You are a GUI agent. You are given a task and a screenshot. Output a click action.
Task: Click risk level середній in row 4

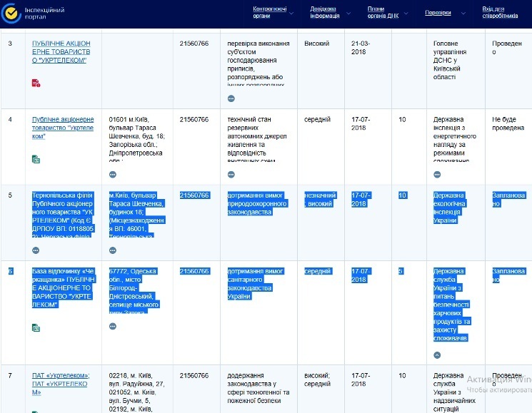coord(317,119)
